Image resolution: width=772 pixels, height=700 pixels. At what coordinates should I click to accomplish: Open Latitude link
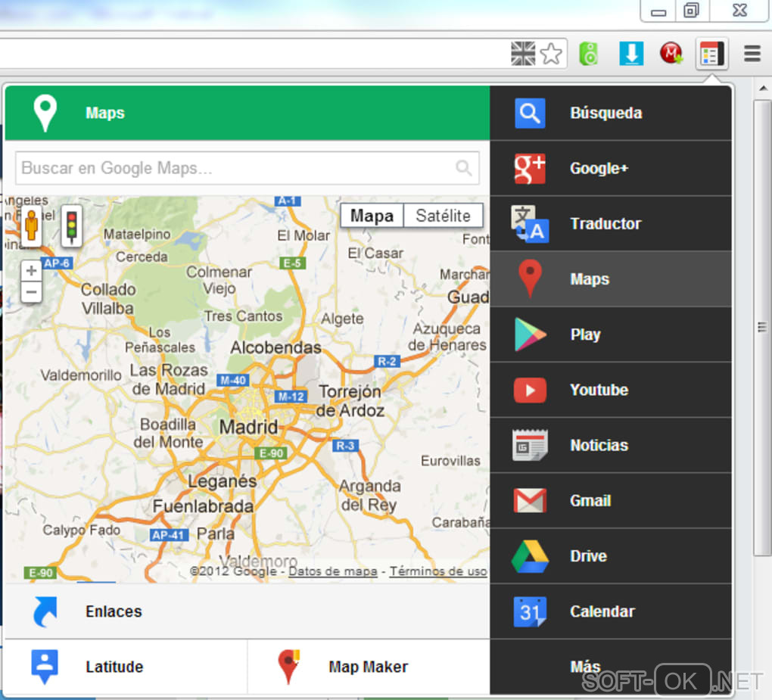tap(125, 667)
